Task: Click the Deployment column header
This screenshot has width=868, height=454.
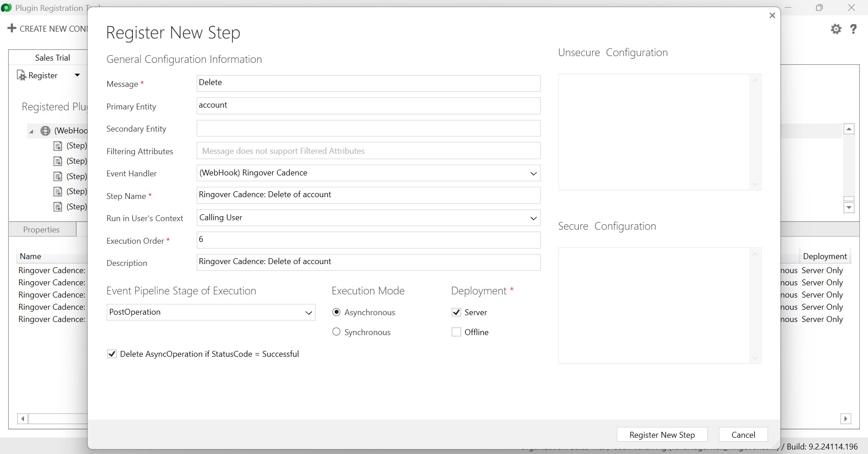Action: [x=825, y=256]
